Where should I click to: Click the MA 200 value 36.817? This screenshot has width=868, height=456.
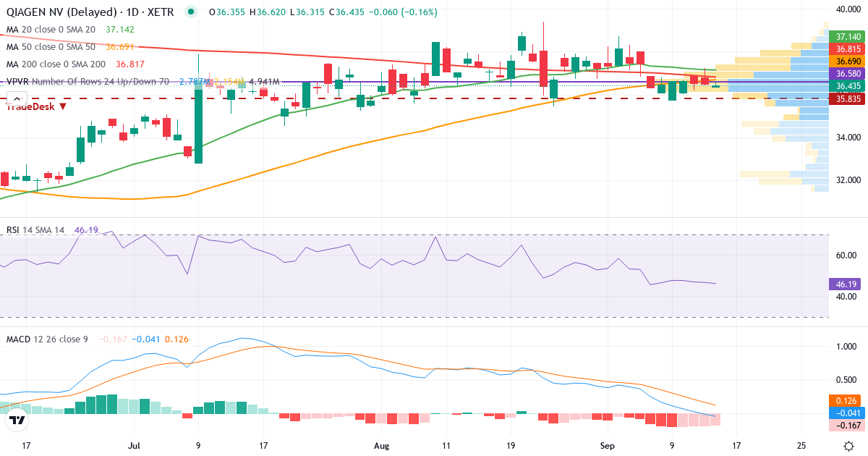click(131, 64)
